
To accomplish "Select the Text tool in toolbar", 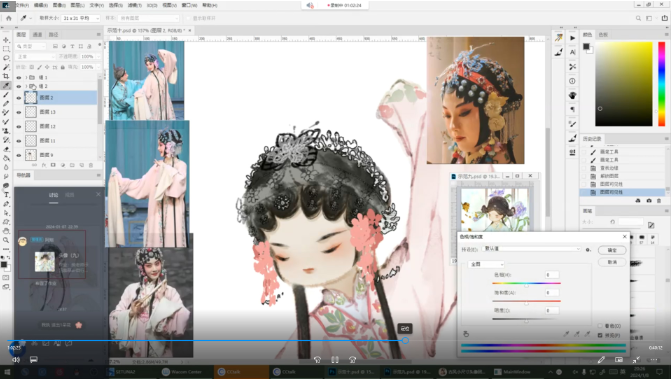I will (x=6, y=195).
